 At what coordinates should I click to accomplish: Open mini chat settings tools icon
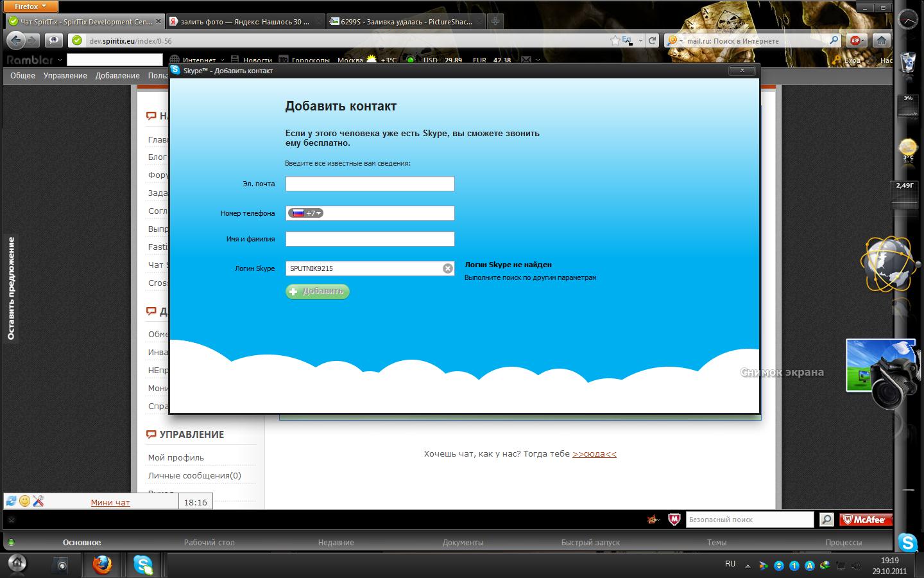pyautogui.click(x=38, y=501)
